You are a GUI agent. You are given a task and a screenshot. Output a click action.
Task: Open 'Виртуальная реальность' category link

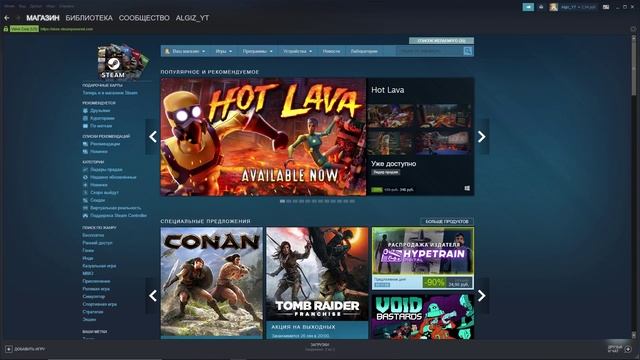coord(116,208)
